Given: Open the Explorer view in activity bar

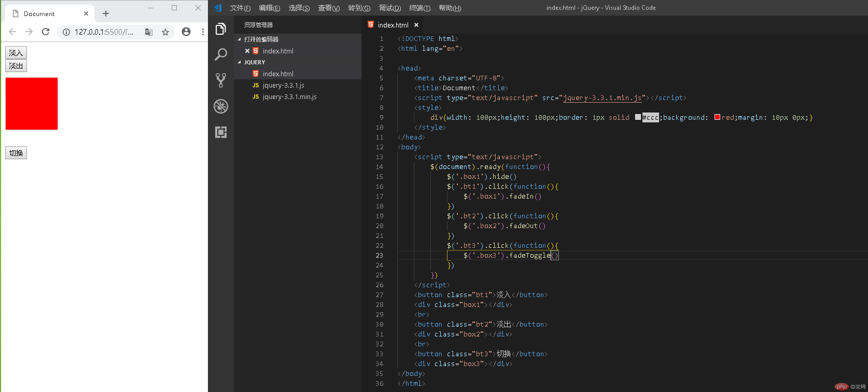Looking at the screenshot, I should (221, 29).
